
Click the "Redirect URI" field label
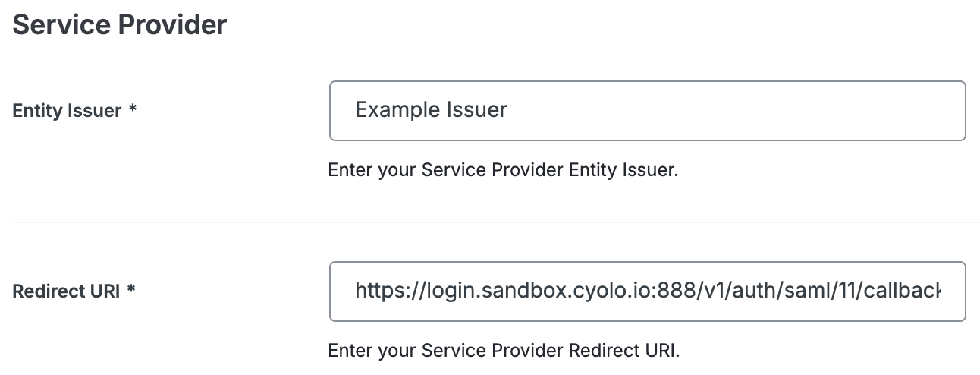tap(66, 291)
